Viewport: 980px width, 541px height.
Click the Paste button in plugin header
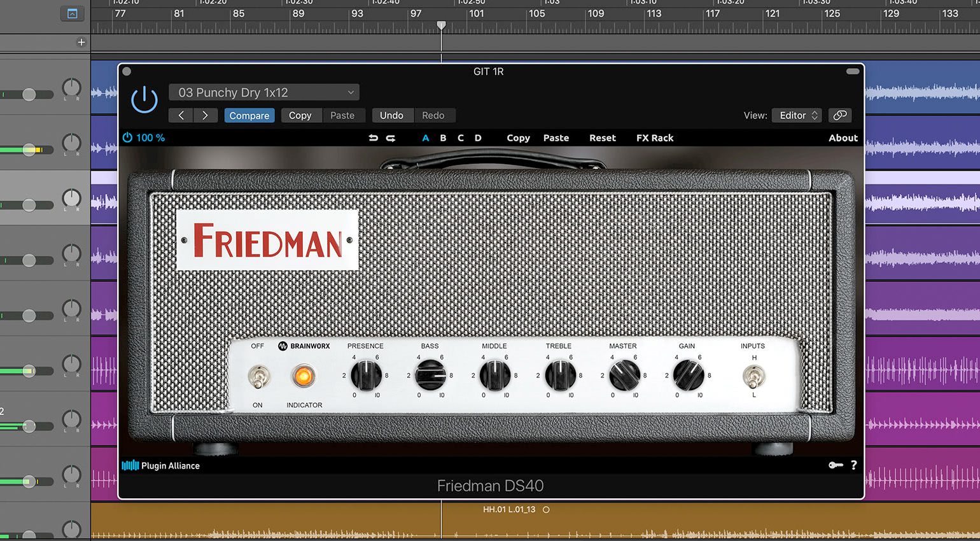342,115
